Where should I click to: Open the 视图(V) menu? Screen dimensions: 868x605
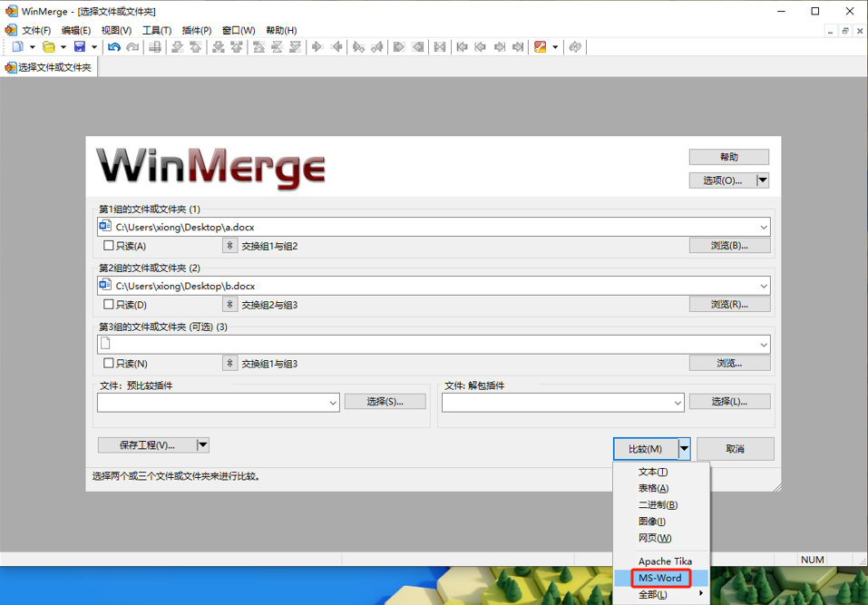click(x=116, y=31)
